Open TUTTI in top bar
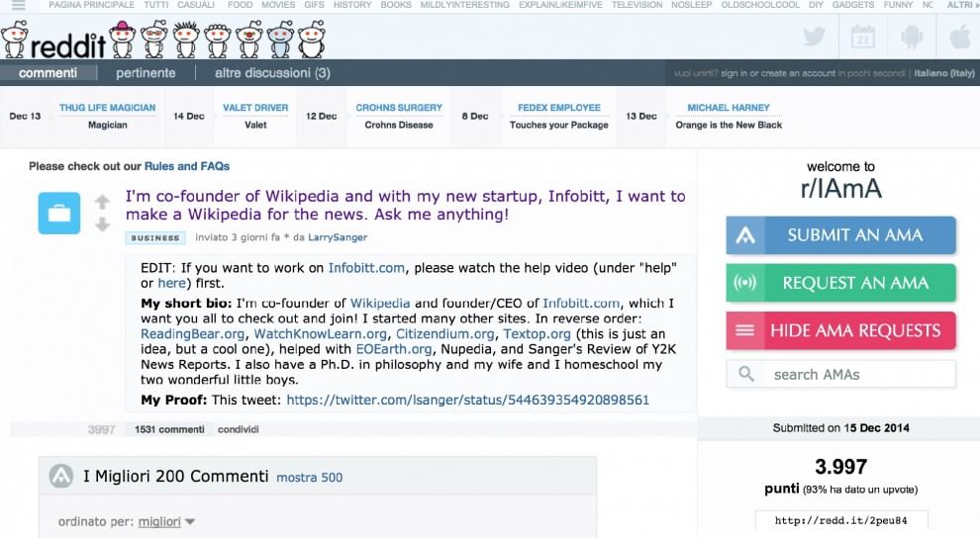The image size is (980, 539). (x=156, y=5)
